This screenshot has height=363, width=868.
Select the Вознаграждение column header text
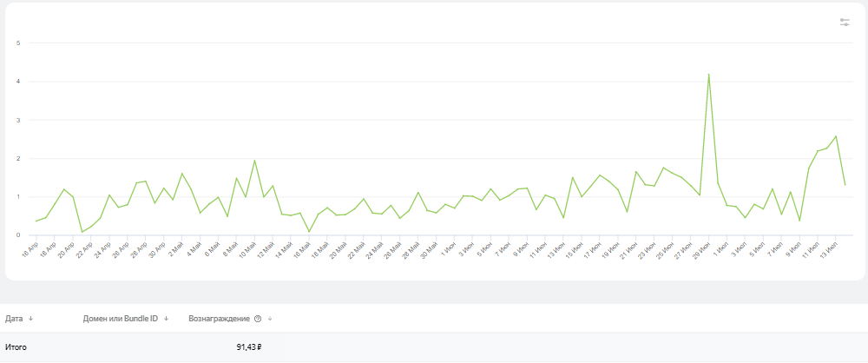coord(219,319)
